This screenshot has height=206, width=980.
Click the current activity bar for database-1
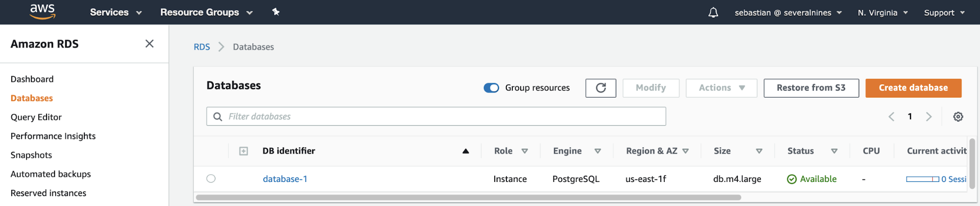click(922, 179)
